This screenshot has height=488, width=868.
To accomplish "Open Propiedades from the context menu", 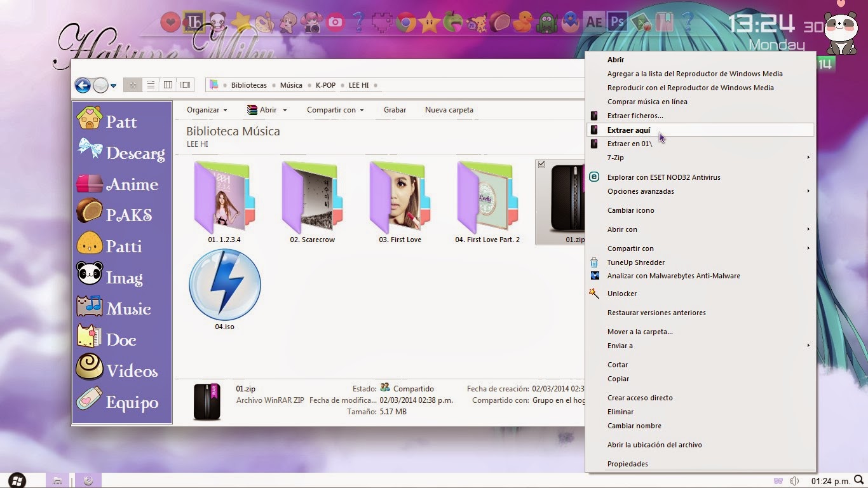I will point(700,464).
